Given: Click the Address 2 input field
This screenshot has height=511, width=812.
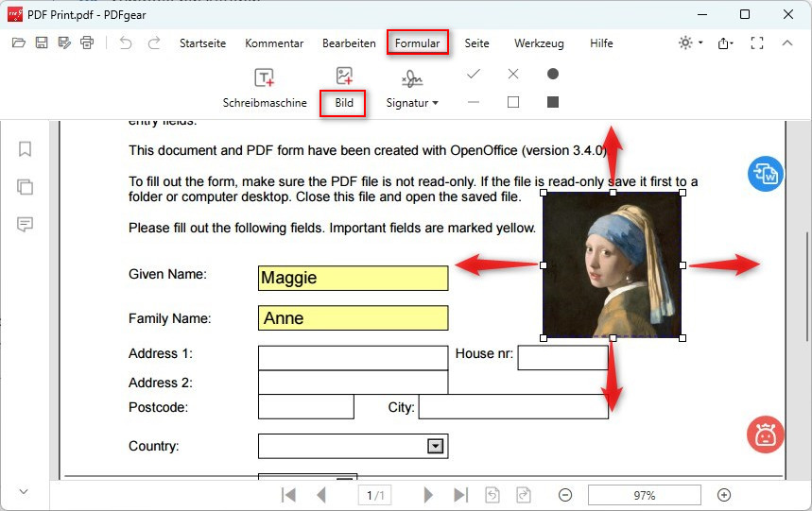Looking at the screenshot, I should coord(354,383).
